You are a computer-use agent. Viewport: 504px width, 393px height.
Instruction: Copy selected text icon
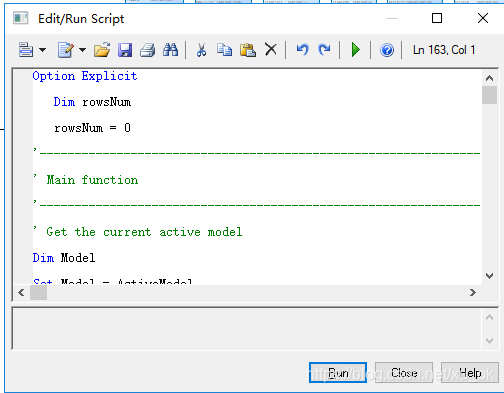[224, 50]
